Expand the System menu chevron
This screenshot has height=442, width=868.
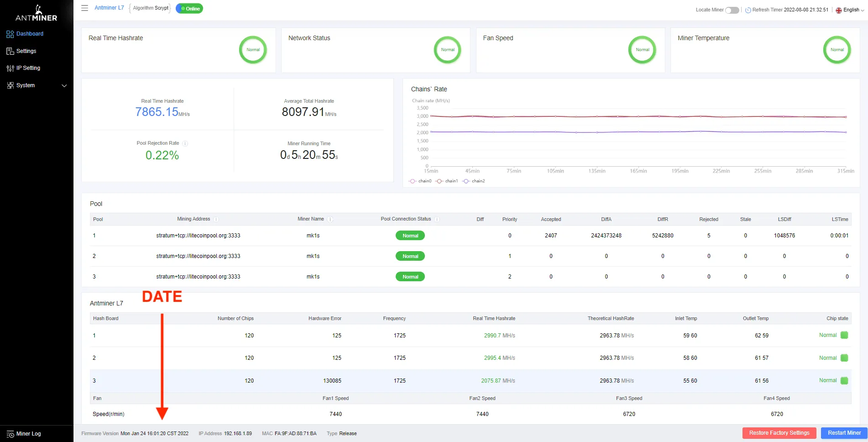click(x=64, y=85)
